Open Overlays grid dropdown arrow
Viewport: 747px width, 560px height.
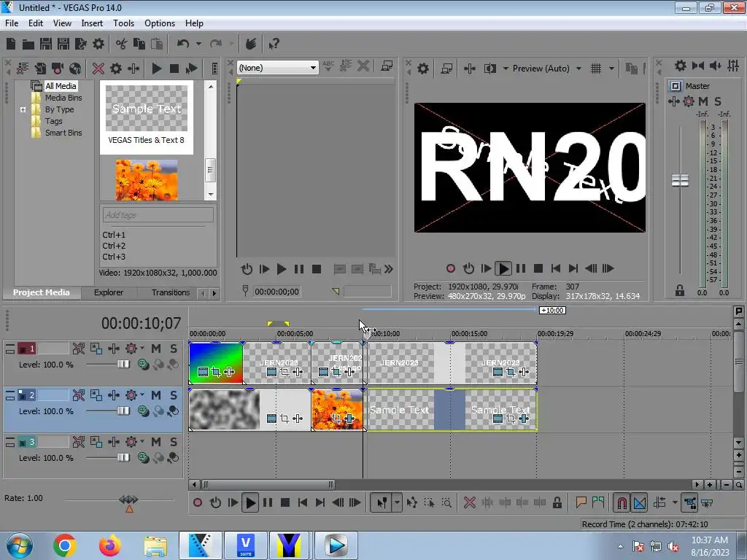[611, 69]
